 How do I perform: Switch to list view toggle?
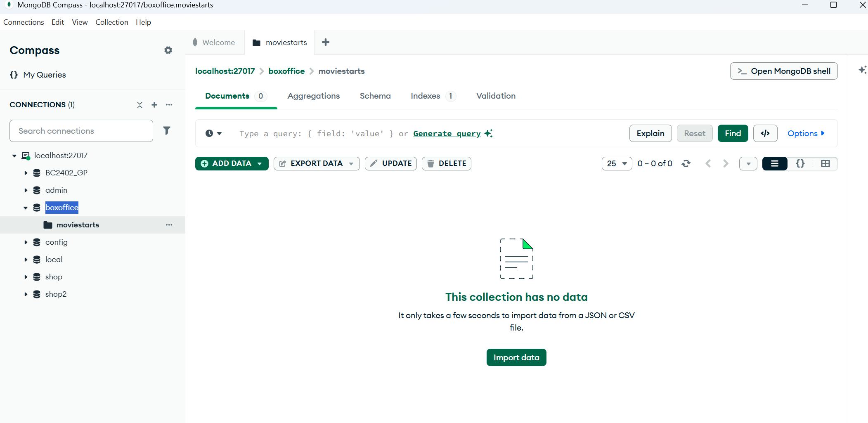pos(775,163)
